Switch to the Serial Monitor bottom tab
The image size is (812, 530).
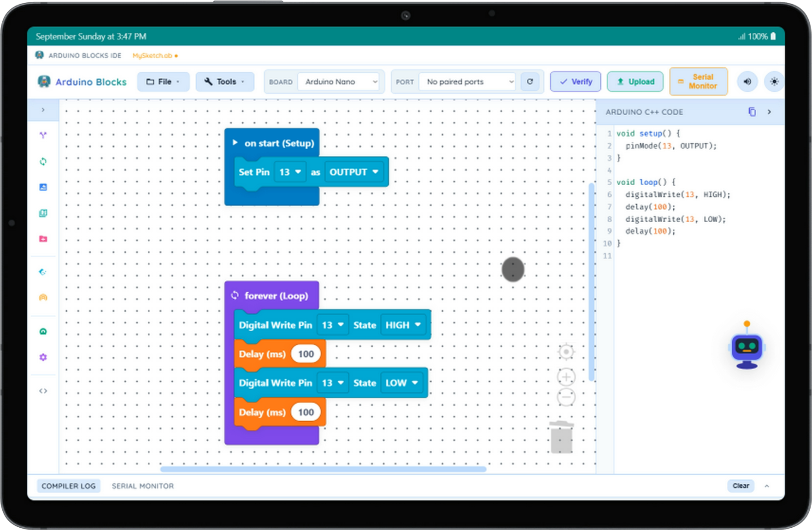pyautogui.click(x=143, y=486)
